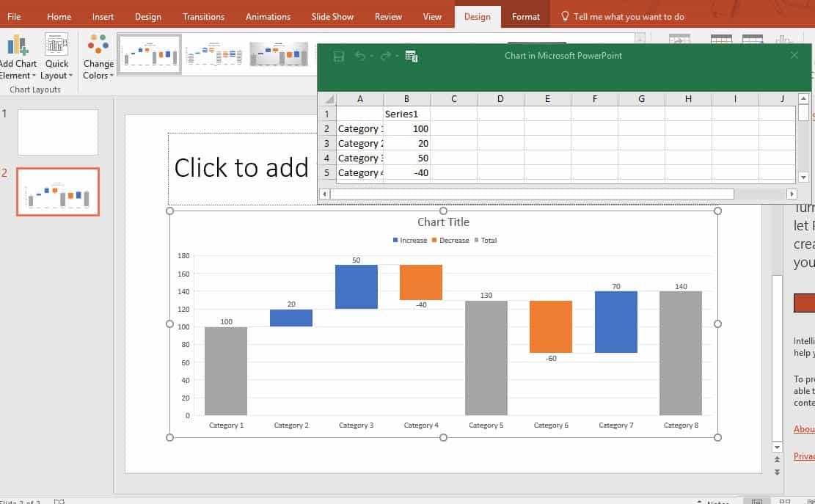Close the chart data spreadsheet window

[x=794, y=56]
